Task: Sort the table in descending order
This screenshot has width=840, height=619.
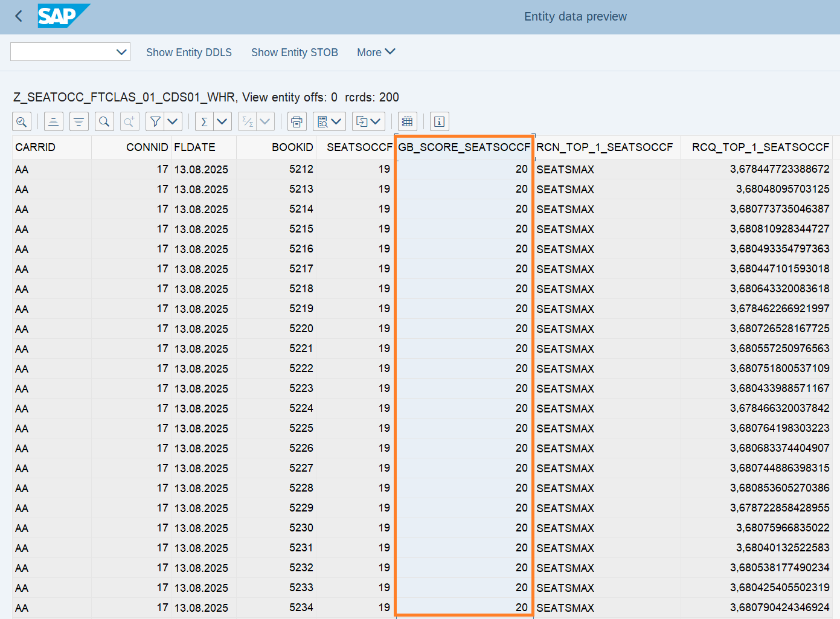Action: point(79,122)
